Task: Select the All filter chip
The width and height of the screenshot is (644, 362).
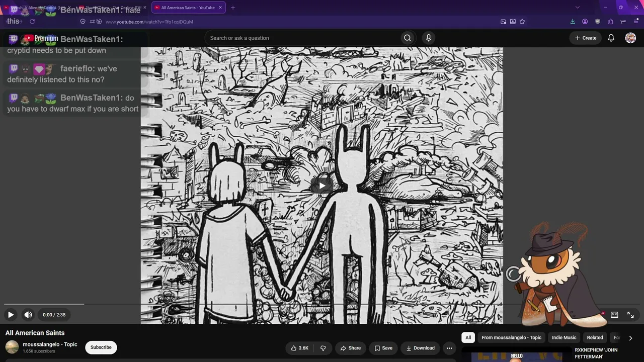Action: (468, 338)
